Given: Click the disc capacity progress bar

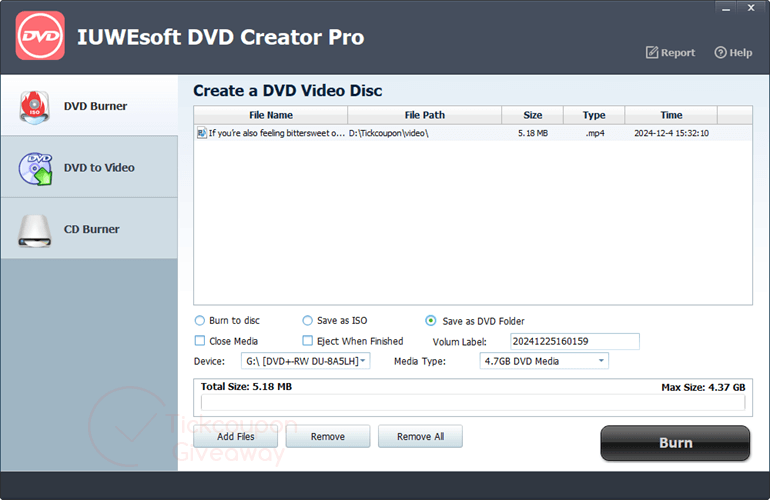Looking at the screenshot, I should click(473, 403).
